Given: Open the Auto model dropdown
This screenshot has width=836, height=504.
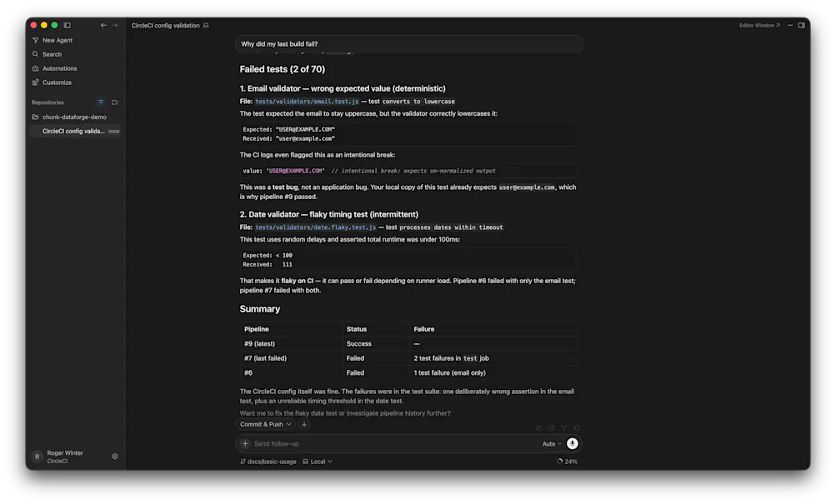Looking at the screenshot, I should tap(552, 444).
